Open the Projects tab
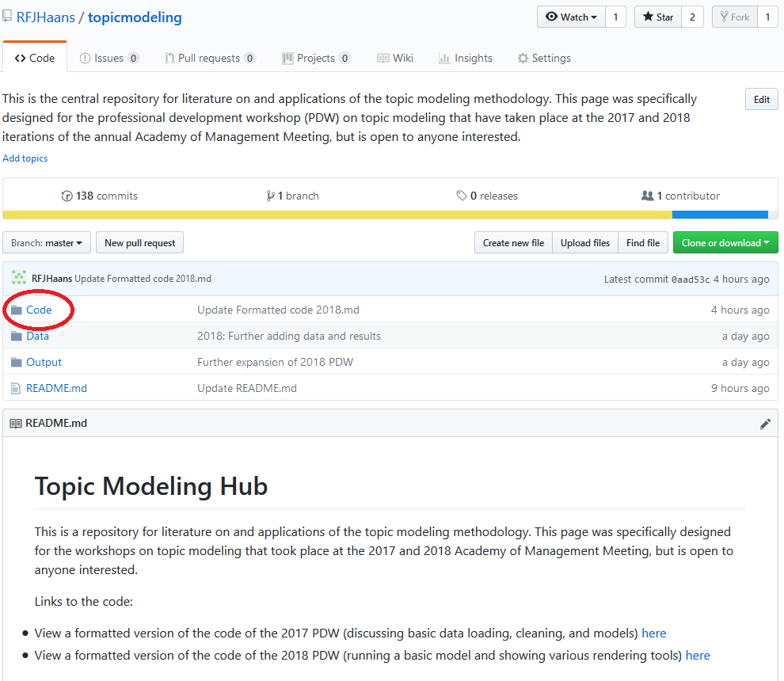 coord(316,58)
